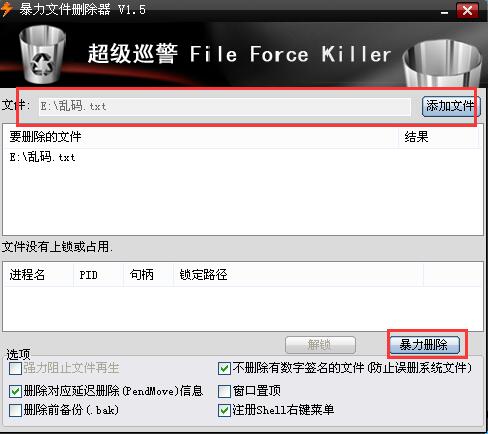Minimize the File Force Killer window
This screenshot has width=488, height=434.
point(444,11)
